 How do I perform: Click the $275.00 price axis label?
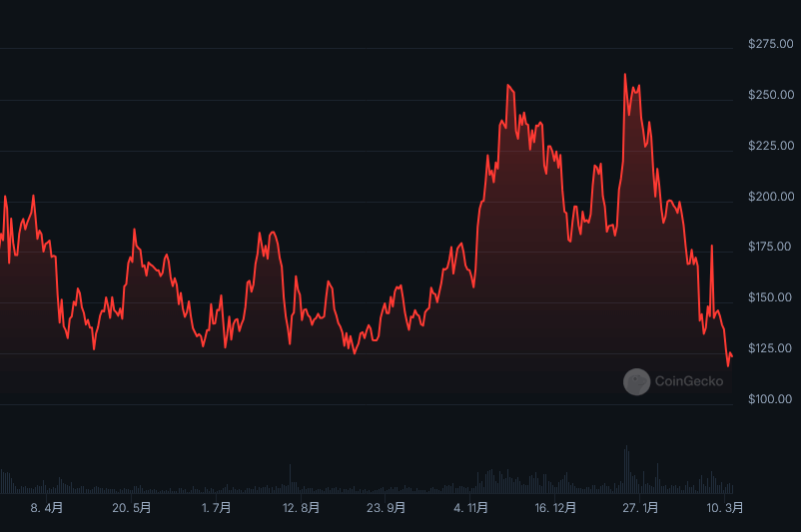pyautogui.click(x=770, y=44)
